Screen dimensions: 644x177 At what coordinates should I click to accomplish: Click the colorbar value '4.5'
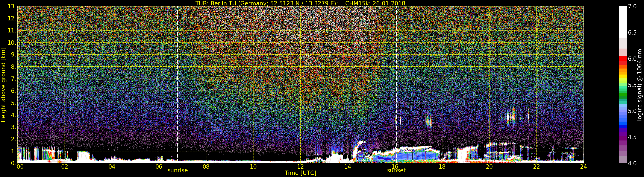(x=632, y=137)
